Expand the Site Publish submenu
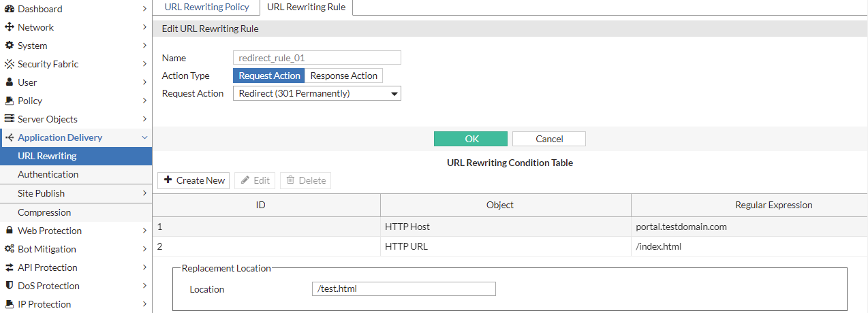This screenshot has width=868, height=313. click(x=144, y=193)
